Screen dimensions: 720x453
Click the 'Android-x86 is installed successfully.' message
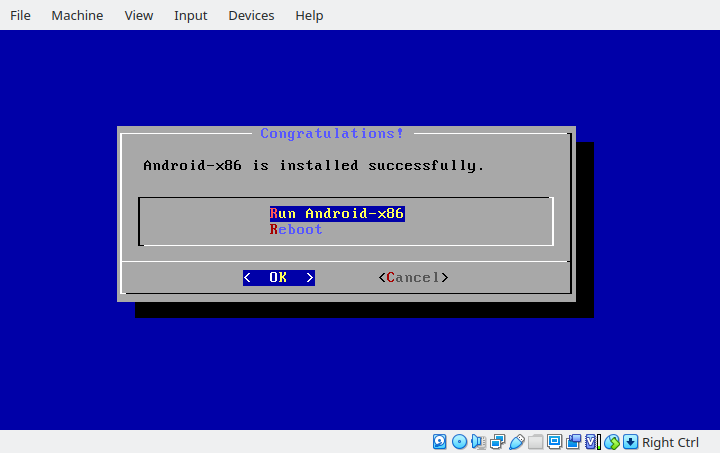point(314,165)
